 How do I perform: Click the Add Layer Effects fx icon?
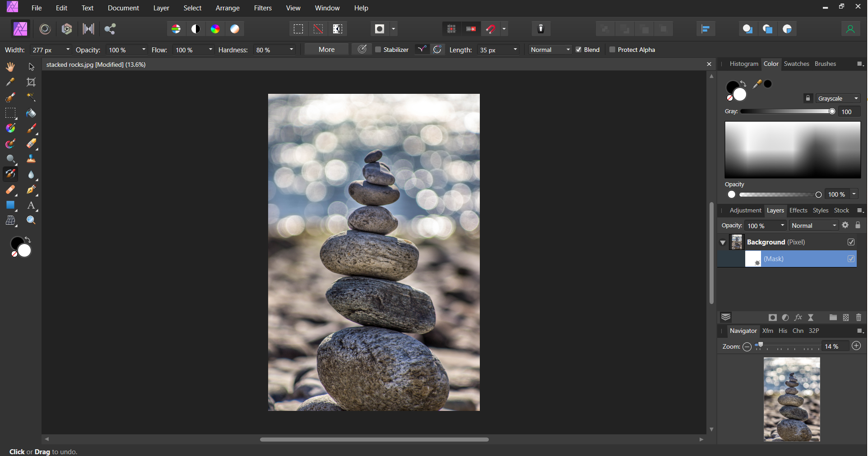pos(798,318)
